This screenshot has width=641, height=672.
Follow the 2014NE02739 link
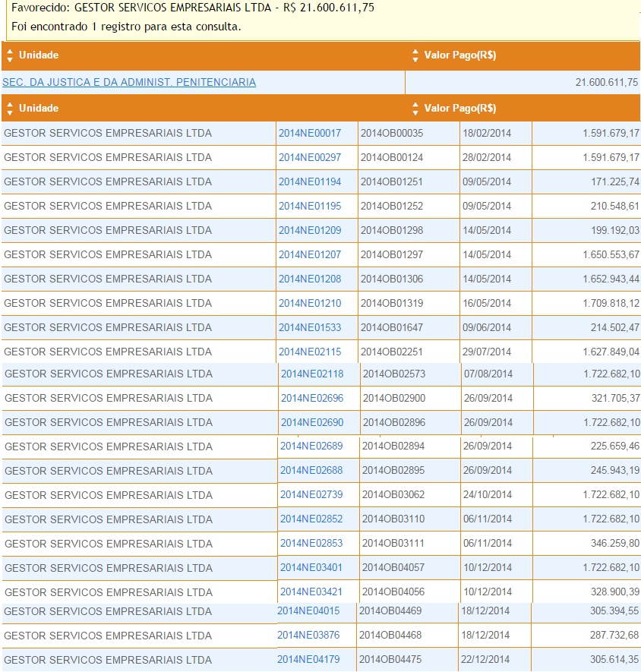pyautogui.click(x=311, y=495)
